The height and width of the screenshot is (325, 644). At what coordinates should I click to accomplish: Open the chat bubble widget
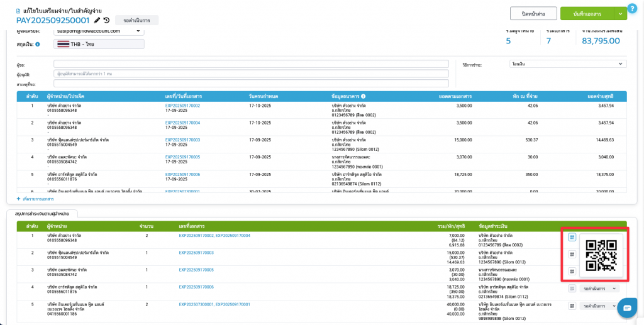[627, 307]
